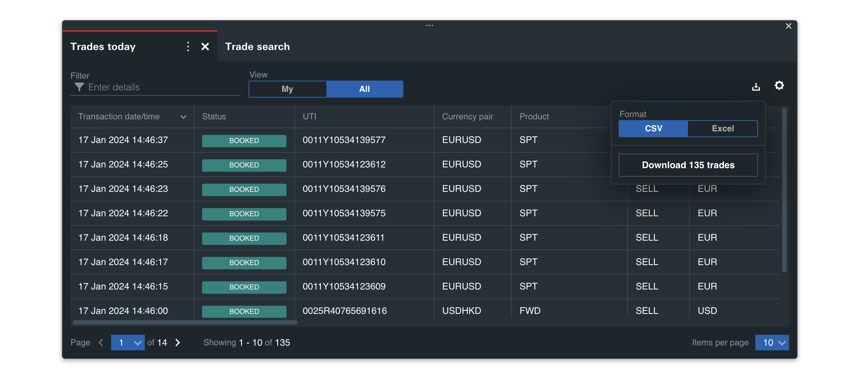Open the table settings gear icon

[779, 86]
